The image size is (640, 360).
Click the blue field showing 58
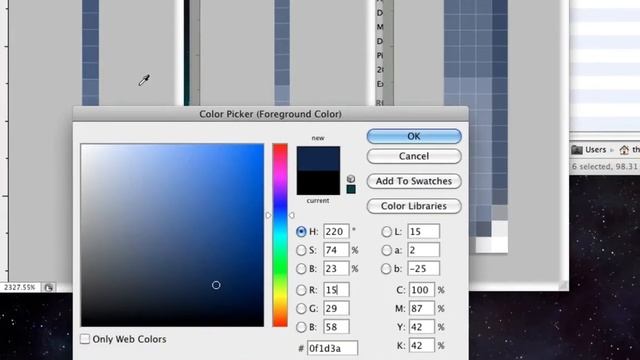pos(336,327)
